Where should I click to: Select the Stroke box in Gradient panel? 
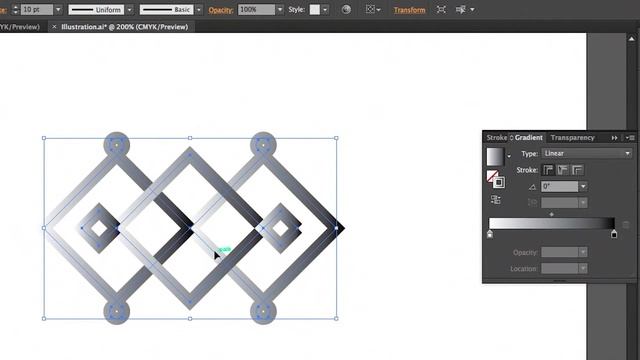point(499,182)
